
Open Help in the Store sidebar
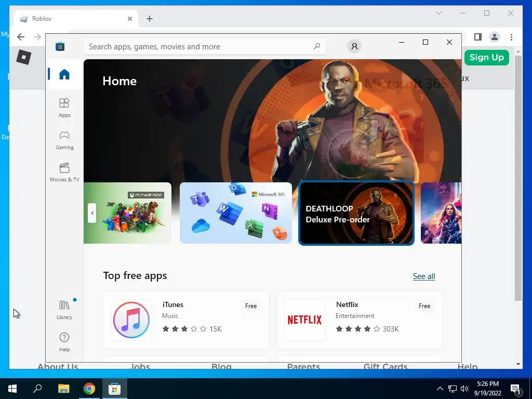[64, 342]
